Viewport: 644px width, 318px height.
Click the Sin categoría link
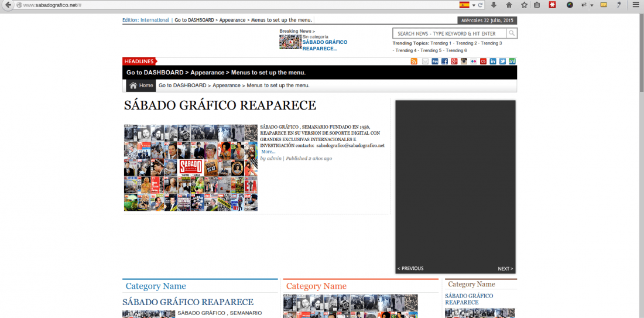316,36
